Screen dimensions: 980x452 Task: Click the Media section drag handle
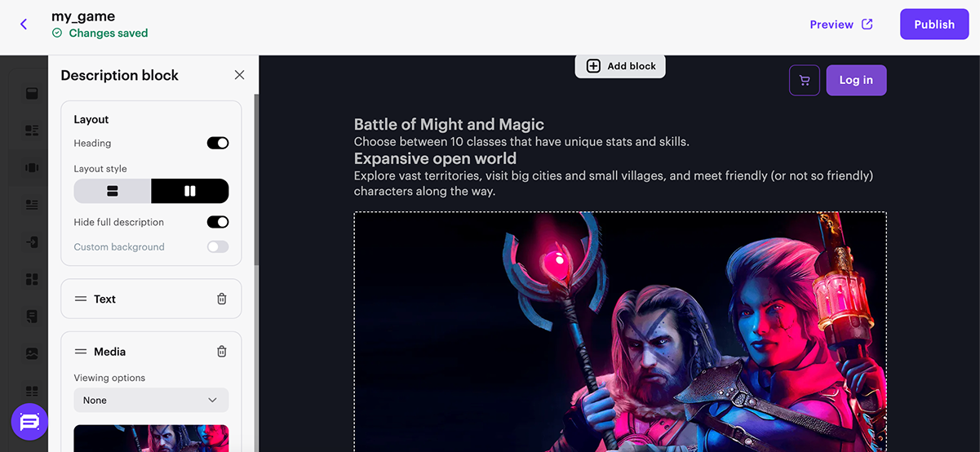81,352
